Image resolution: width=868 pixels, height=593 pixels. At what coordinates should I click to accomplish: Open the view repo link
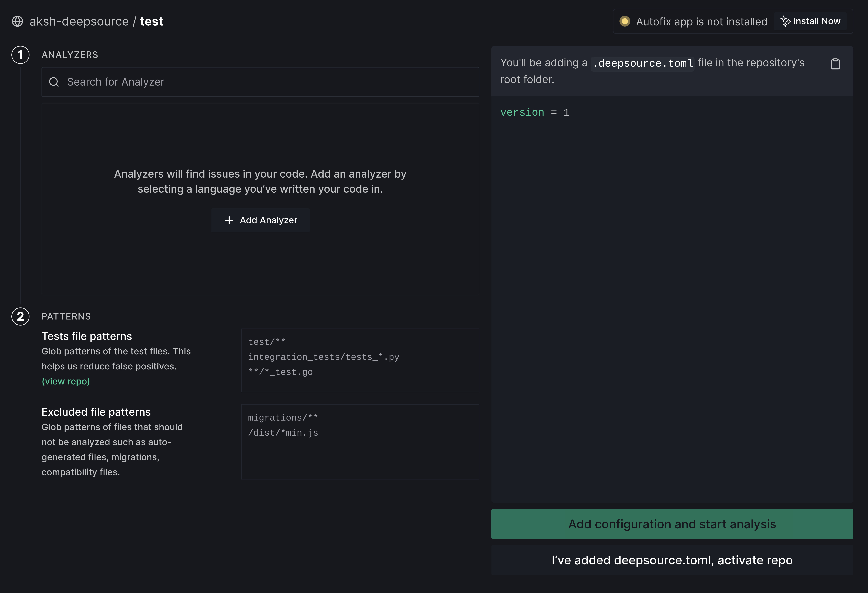[66, 381]
